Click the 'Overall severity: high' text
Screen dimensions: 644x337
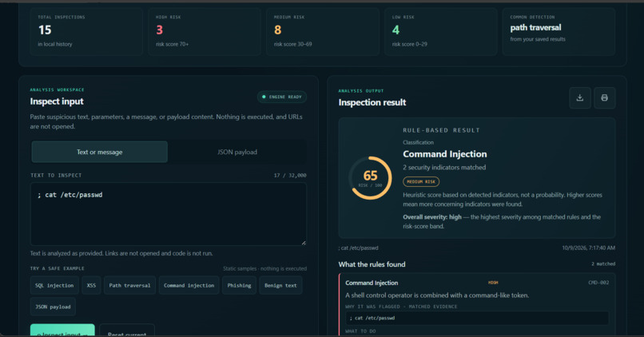pos(432,216)
